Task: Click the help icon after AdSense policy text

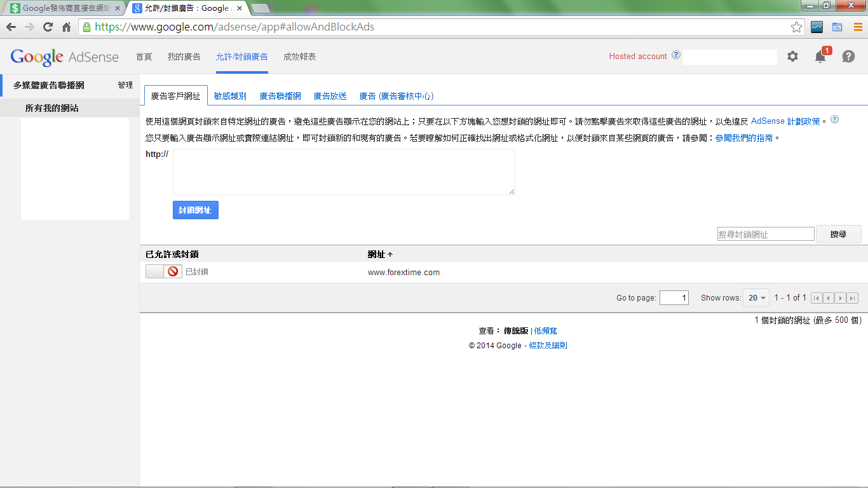Action: pos(835,119)
